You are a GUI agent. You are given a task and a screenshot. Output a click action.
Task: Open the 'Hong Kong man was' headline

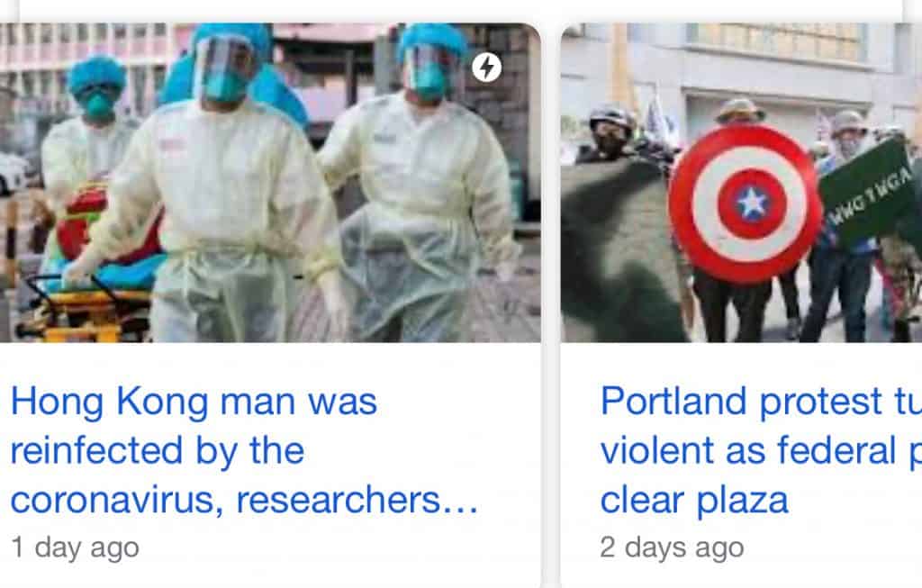(x=194, y=403)
